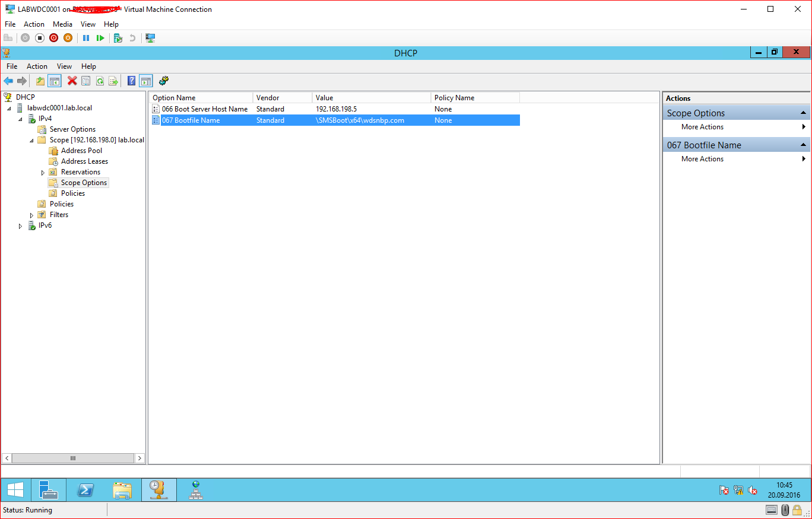This screenshot has height=519, width=812.
Task: Click the tree pane's horizontal scrollbar thumb
Action: [73, 458]
